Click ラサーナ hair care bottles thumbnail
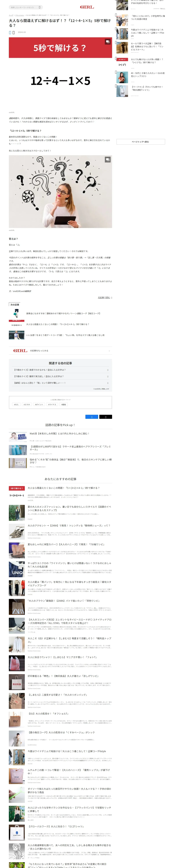This screenshot has width=174, height=868. tap(18, 450)
